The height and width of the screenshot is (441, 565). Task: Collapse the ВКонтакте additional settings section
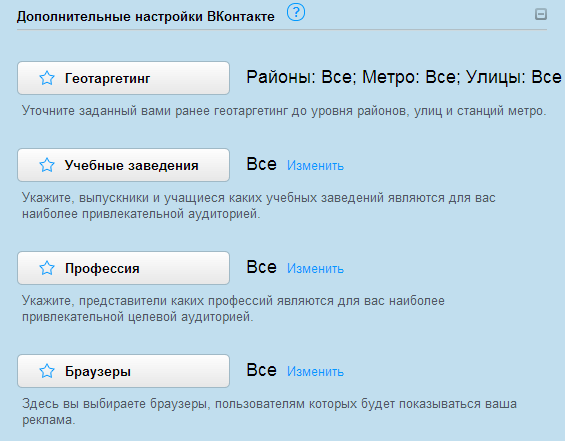pos(540,14)
